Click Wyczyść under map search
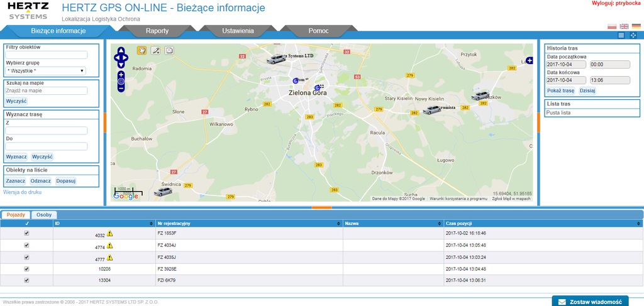This screenshot has width=644, height=306. [x=16, y=101]
